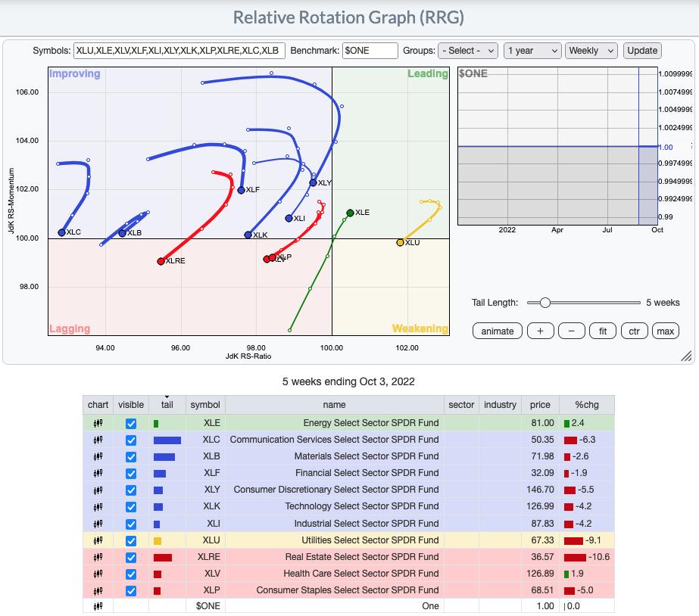The height and width of the screenshot is (616, 699).
Task: Select the XLK point on graph
Action: 248,235
